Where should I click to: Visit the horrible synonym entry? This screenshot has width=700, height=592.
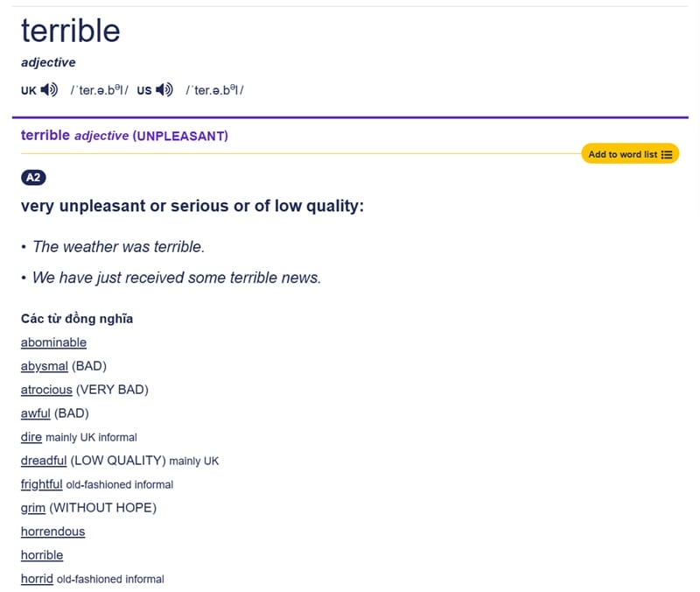coord(42,555)
